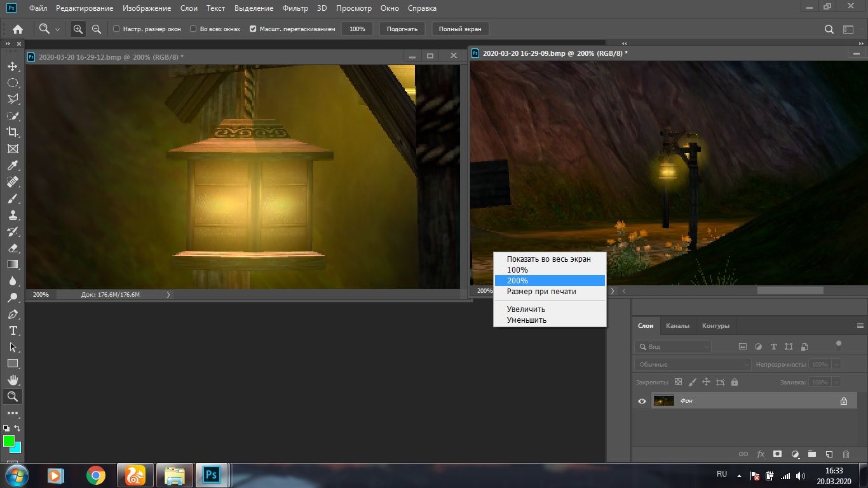Select the Crop tool
The width and height of the screenshot is (868, 488).
pos(12,132)
